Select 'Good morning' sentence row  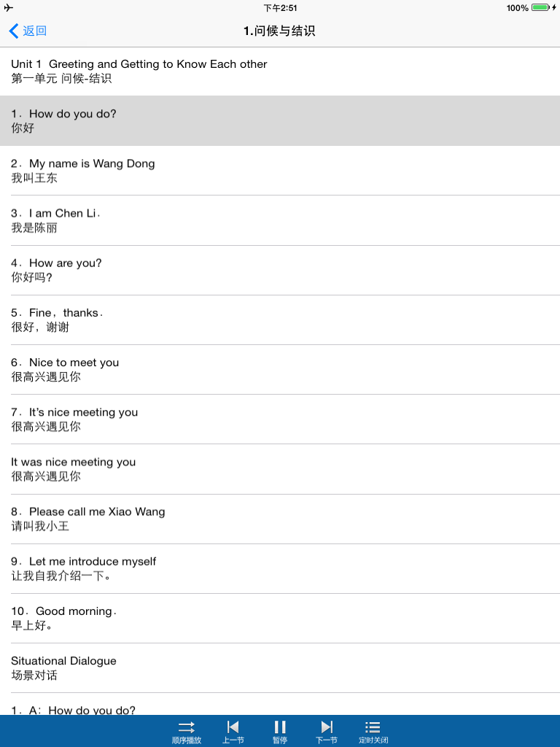[280, 618]
